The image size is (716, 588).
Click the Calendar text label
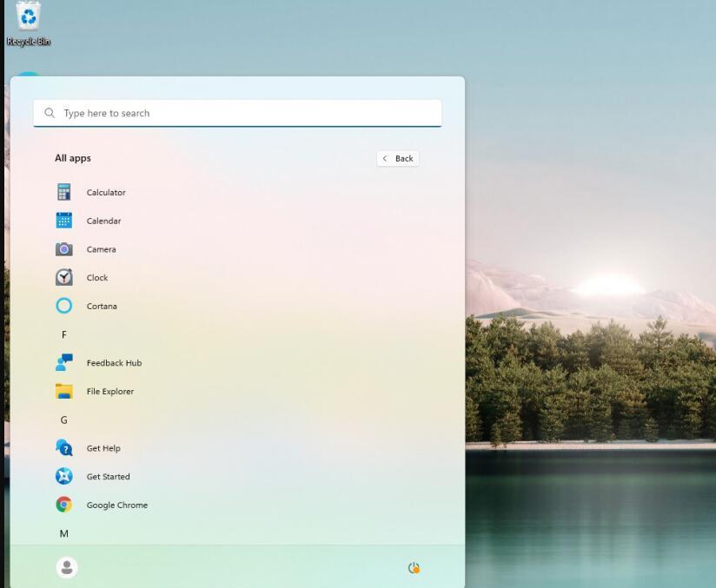[103, 221]
